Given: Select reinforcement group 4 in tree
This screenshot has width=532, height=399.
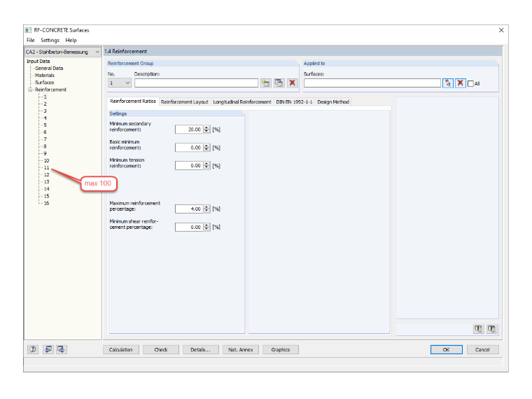Looking at the screenshot, I should 45,118.
